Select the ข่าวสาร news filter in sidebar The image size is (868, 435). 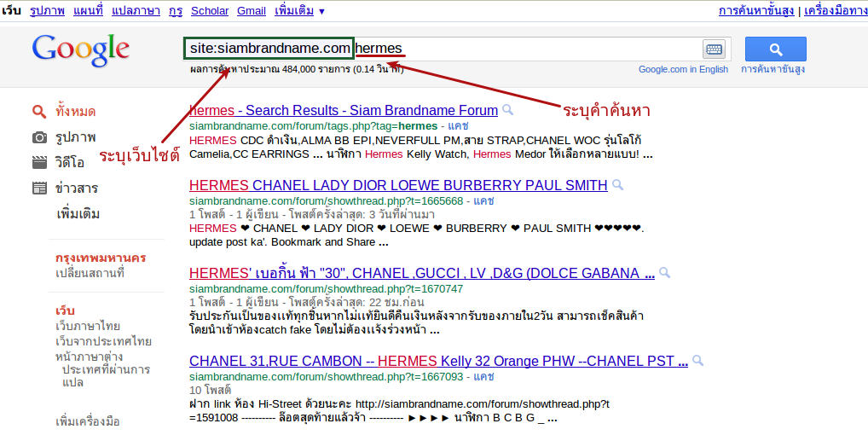pyautogui.click(x=76, y=188)
